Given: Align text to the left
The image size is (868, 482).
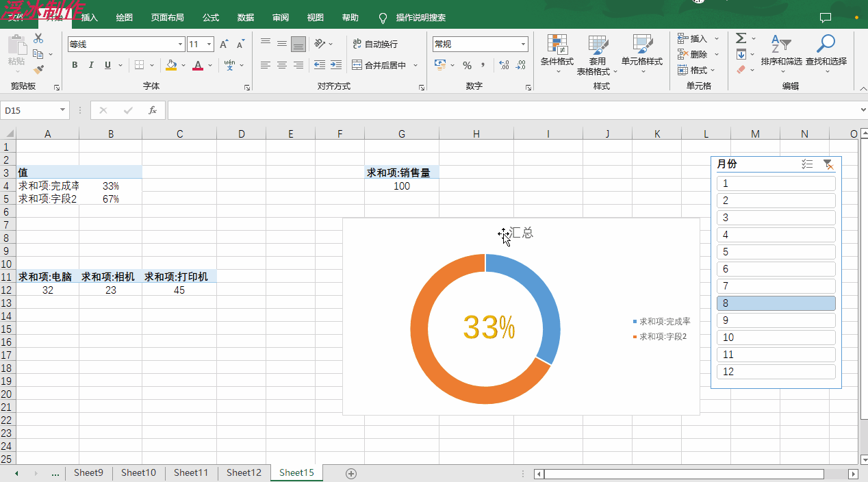Looking at the screenshot, I should 266,65.
